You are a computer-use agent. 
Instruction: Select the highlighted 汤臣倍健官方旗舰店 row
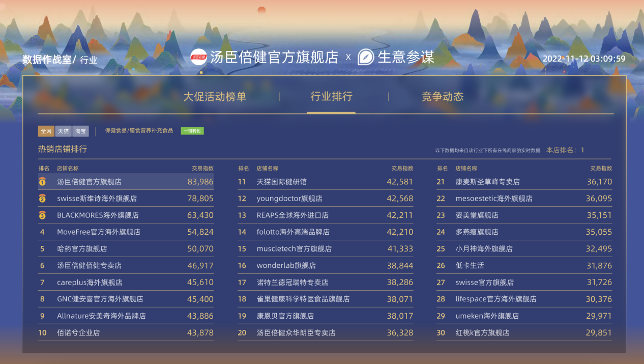pyautogui.click(x=126, y=182)
